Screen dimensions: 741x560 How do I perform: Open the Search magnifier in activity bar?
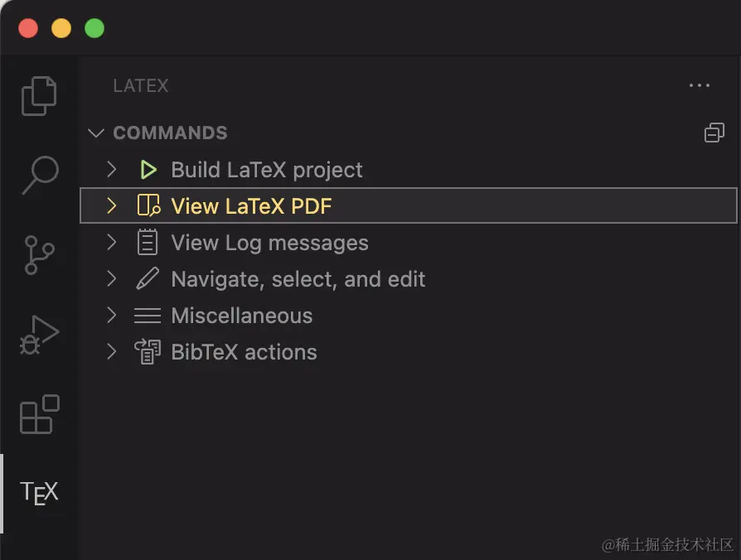[x=39, y=175]
